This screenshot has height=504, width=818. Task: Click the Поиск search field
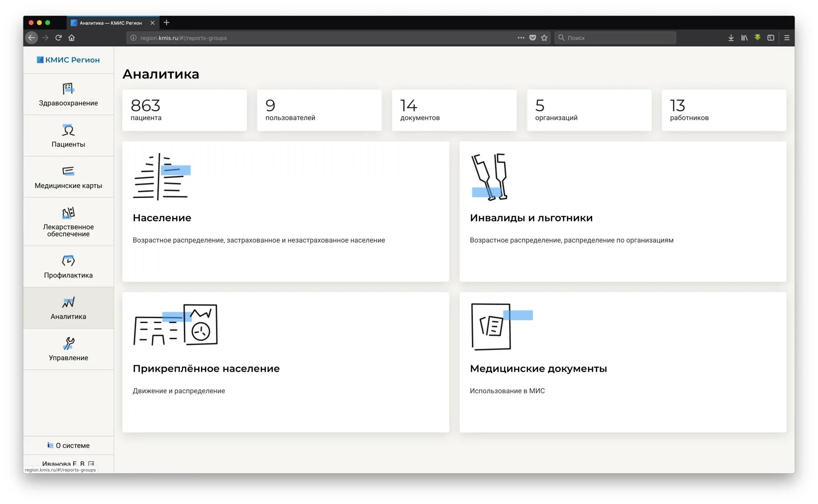(x=615, y=38)
